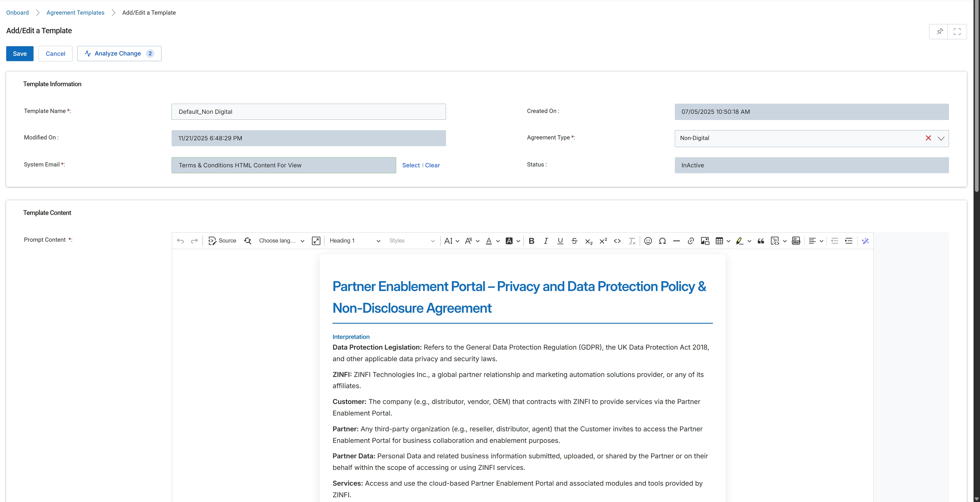This screenshot has height=502, width=980.
Task: Click the bold 'Partner Data:' term
Action: (354, 456)
